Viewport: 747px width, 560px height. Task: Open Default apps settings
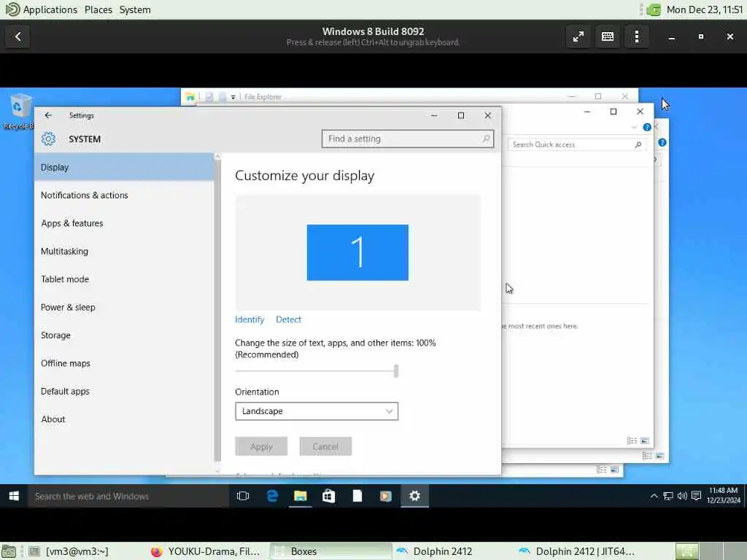[x=124, y=392]
